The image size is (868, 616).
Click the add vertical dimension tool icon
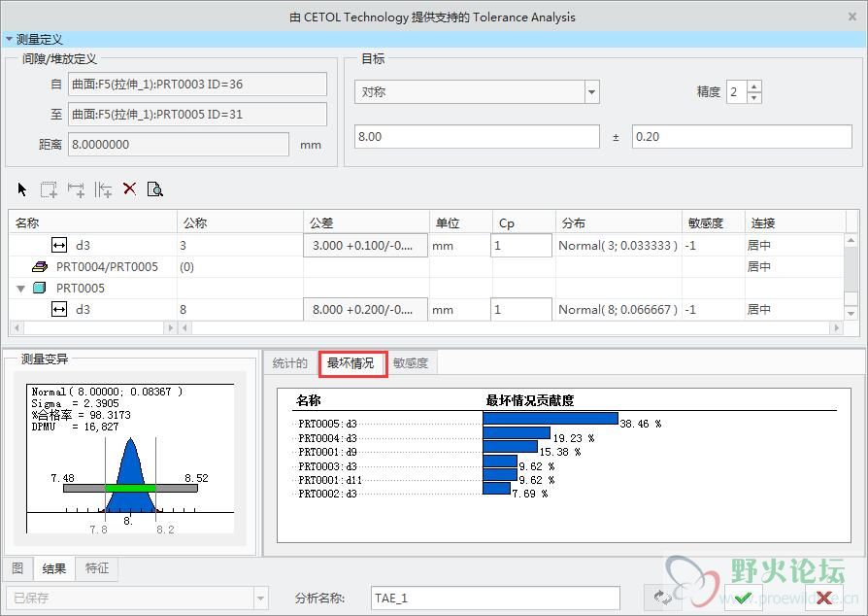pyautogui.click(x=103, y=189)
